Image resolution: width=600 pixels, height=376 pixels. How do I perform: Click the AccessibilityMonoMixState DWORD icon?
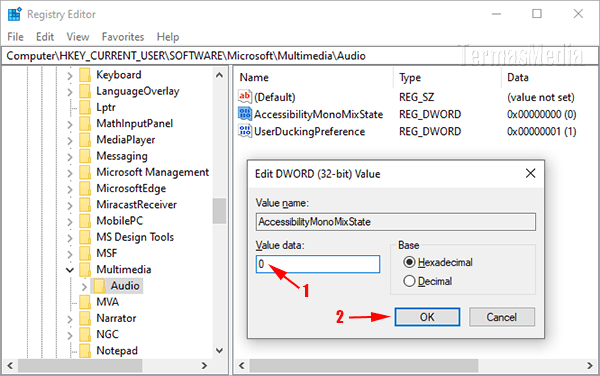pos(245,114)
